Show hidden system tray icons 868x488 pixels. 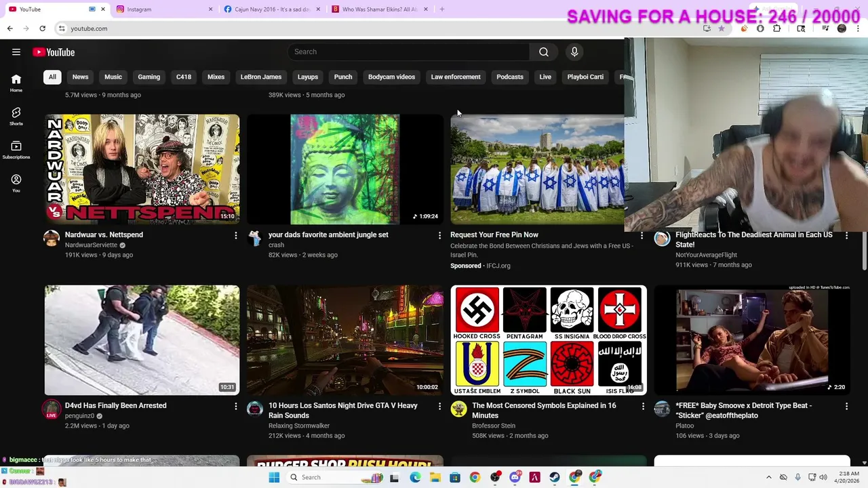[770, 477]
